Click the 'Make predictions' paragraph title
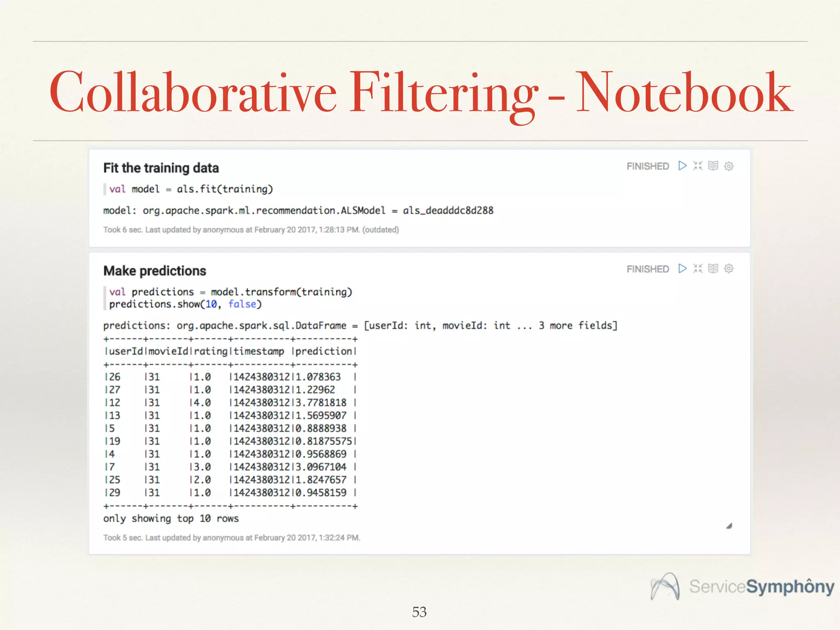Image resolution: width=840 pixels, height=630 pixels. [x=155, y=271]
